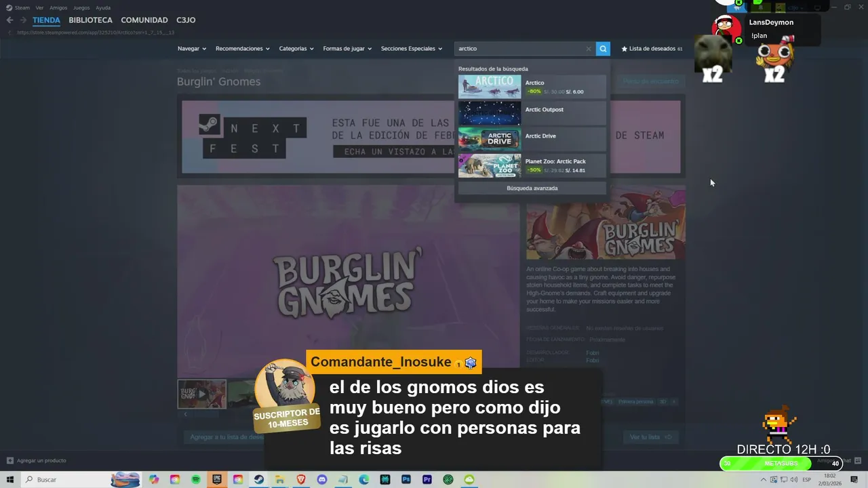Open Epic Games Launcher from the taskbar

coord(217,480)
